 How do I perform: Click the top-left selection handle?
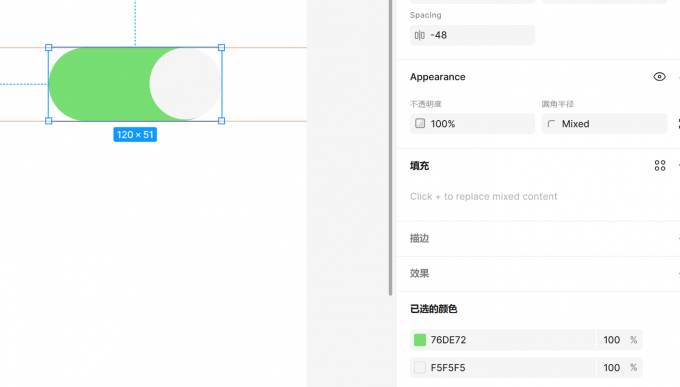49,47
